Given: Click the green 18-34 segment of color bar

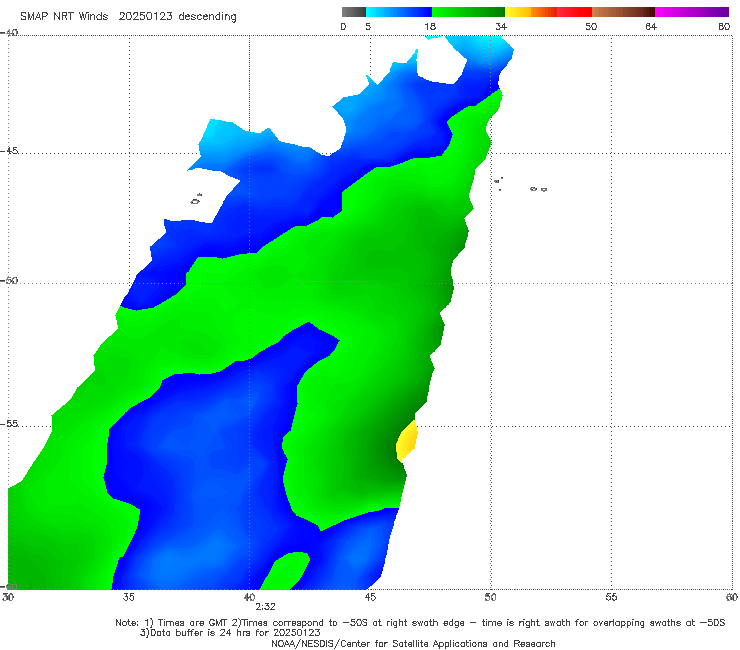Looking at the screenshot, I should click(x=468, y=12).
